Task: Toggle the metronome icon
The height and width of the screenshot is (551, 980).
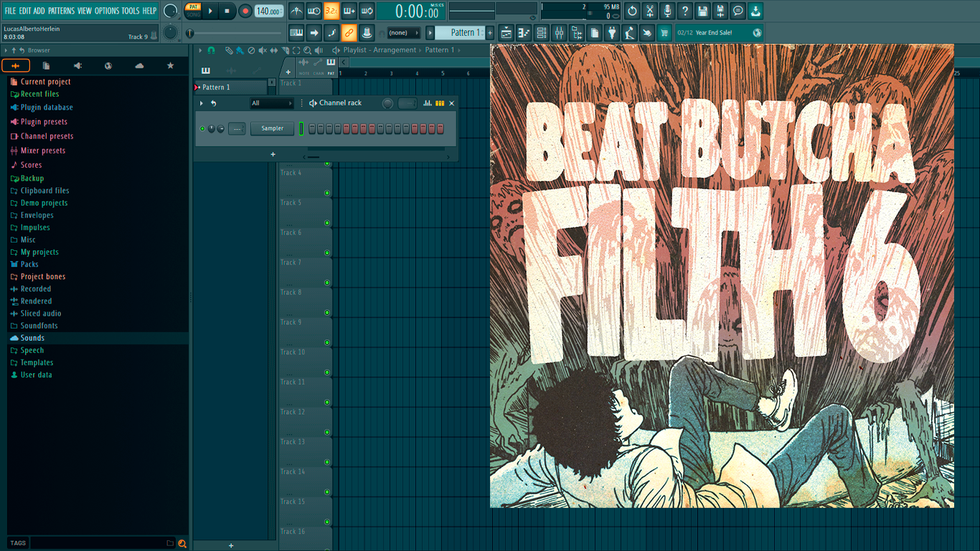Action: click(296, 11)
